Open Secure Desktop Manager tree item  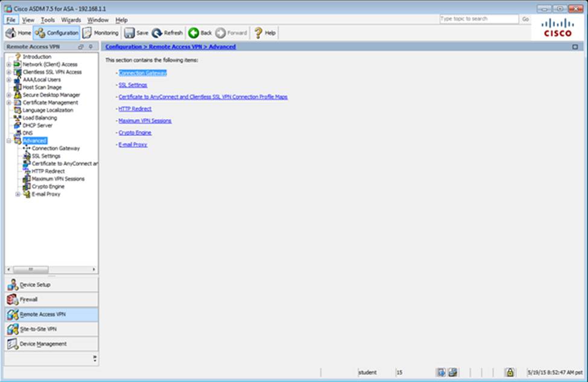click(x=51, y=95)
